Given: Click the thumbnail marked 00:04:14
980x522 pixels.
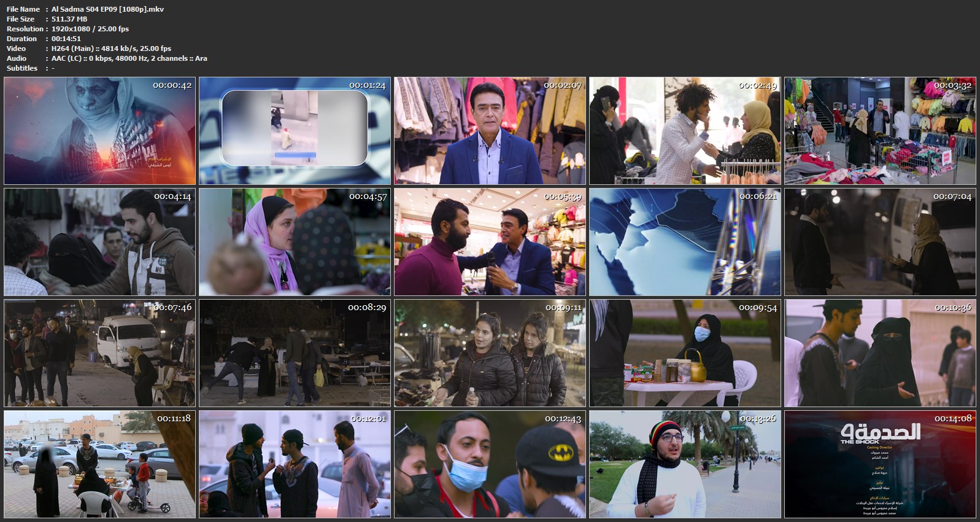Looking at the screenshot, I should 99,242.
